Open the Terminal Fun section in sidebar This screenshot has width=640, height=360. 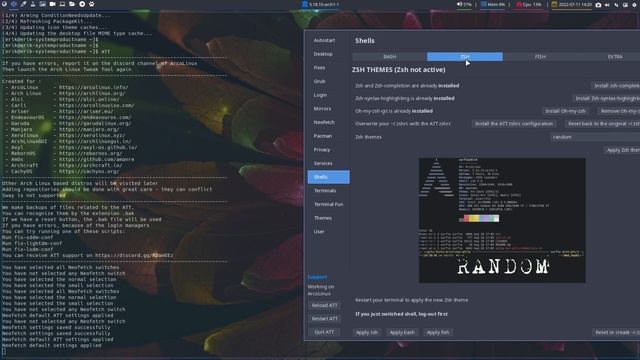(x=329, y=204)
